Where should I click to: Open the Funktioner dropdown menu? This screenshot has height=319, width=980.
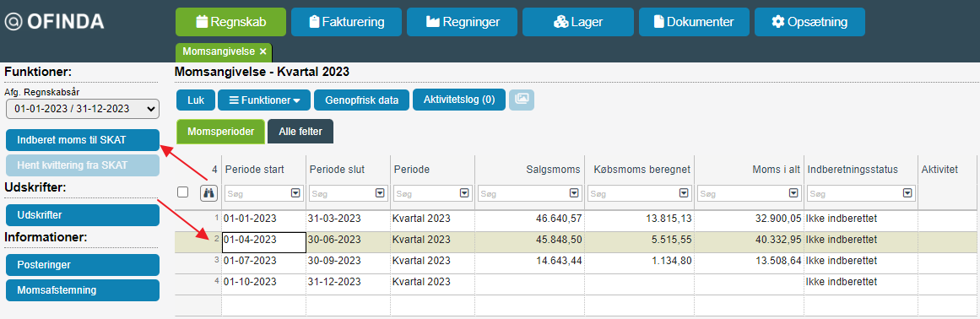[264, 100]
